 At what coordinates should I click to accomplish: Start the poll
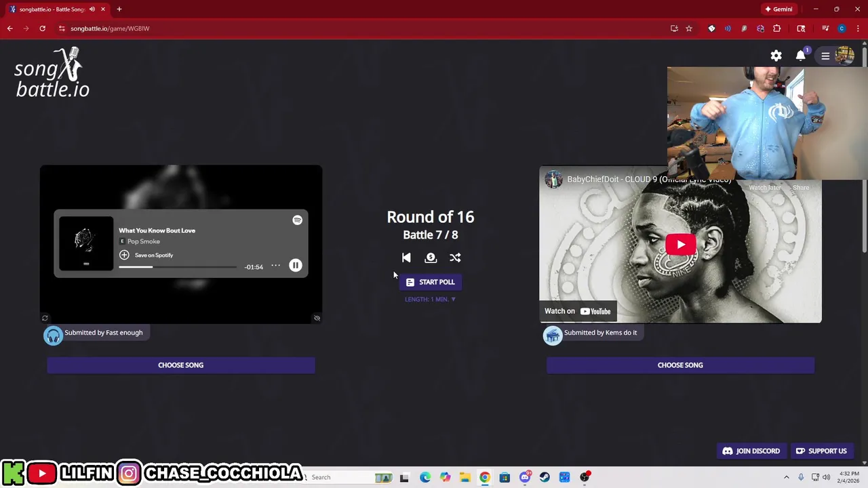tap(430, 282)
